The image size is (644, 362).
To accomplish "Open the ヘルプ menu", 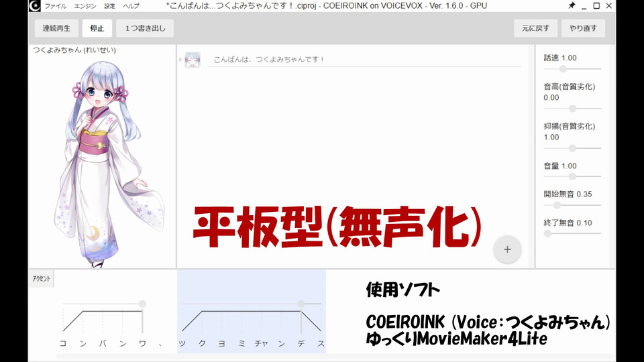I will (x=131, y=6).
